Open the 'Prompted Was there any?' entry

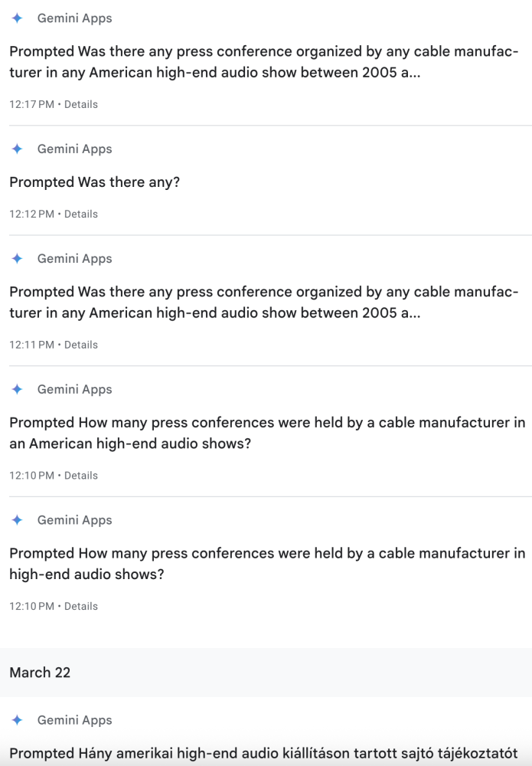(x=95, y=182)
